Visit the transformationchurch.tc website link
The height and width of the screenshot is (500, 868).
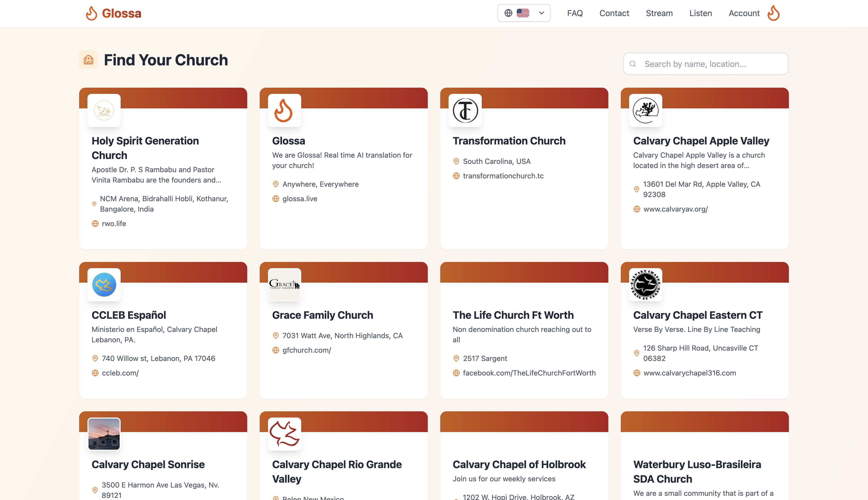[503, 176]
